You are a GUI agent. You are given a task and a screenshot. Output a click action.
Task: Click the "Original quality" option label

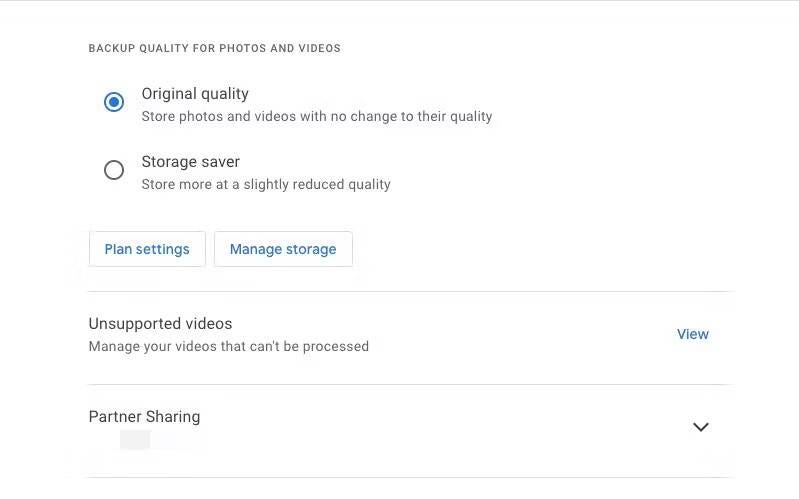[195, 94]
